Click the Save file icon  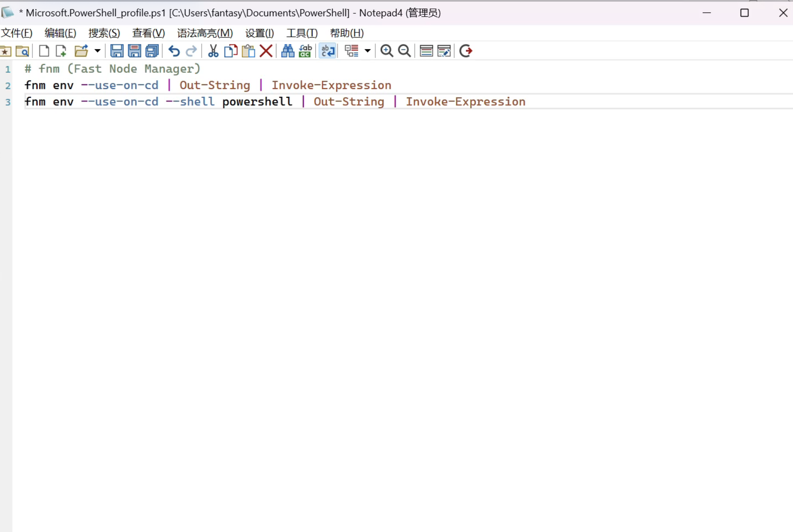click(x=116, y=51)
